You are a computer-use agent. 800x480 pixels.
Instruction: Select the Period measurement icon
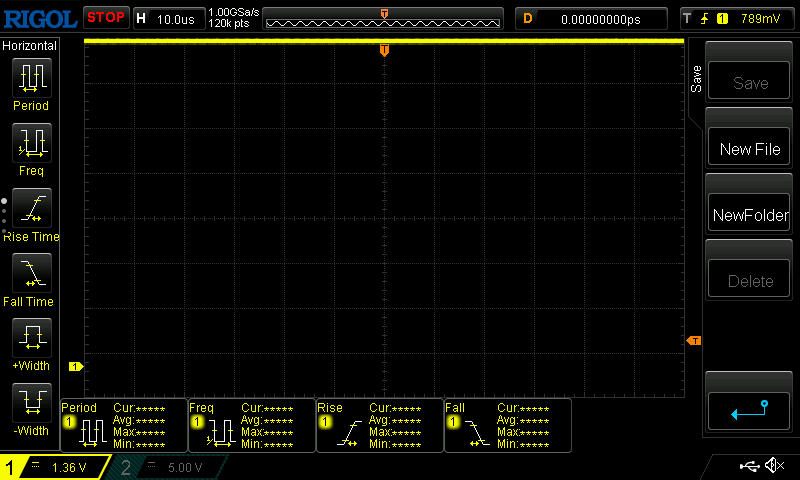coord(31,83)
